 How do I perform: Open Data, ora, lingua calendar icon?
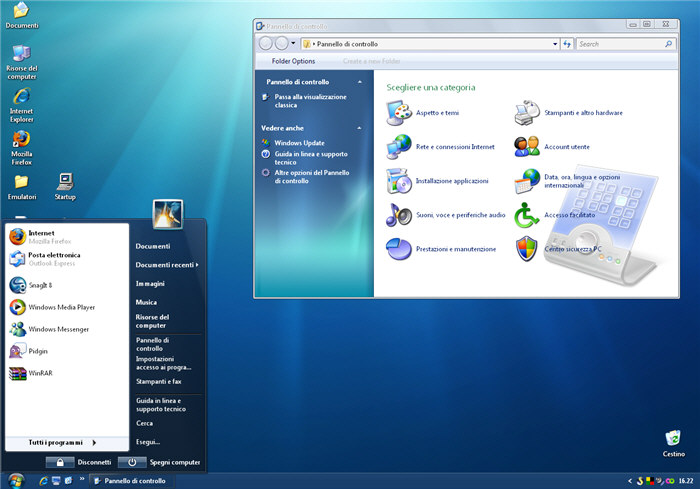[x=527, y=181]
